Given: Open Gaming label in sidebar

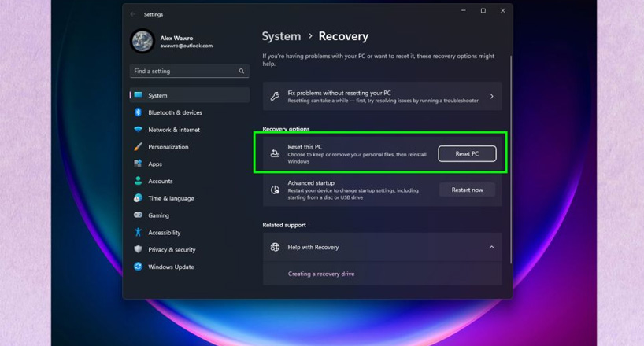Looking at the screenshot, I should pyautogui.click(x=158, y=215).
